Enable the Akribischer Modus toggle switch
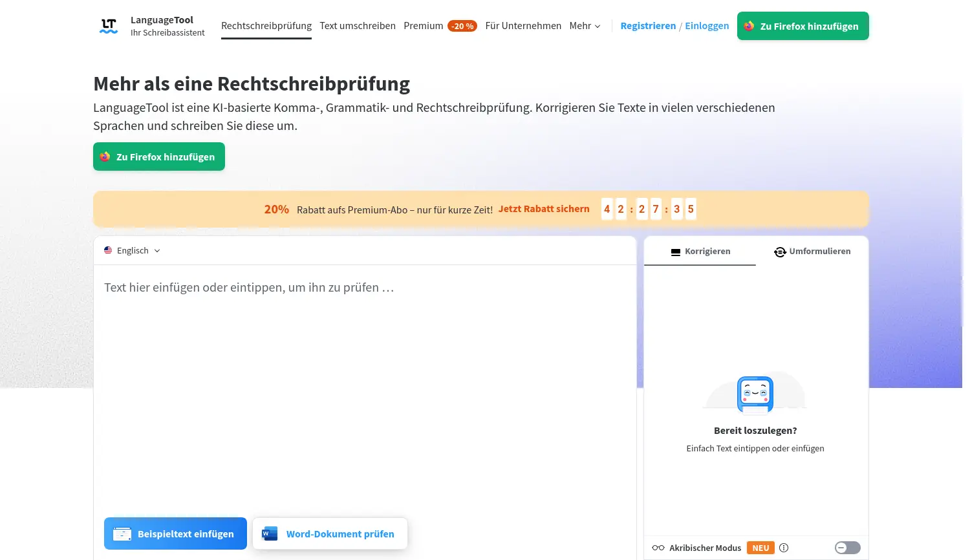 (847, 548)
